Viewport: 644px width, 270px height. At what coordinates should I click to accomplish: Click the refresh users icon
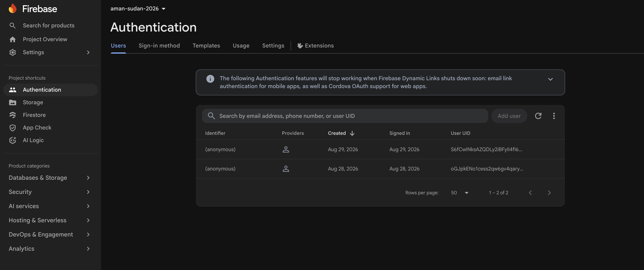coord(538,116)
